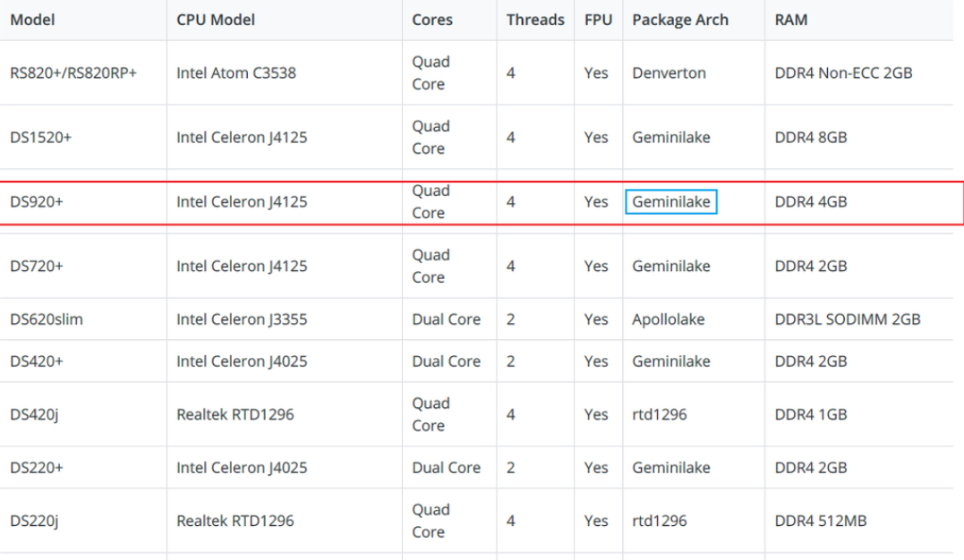
Task: Click the Intel Atom C3538 cell
Action: [235, 73]
